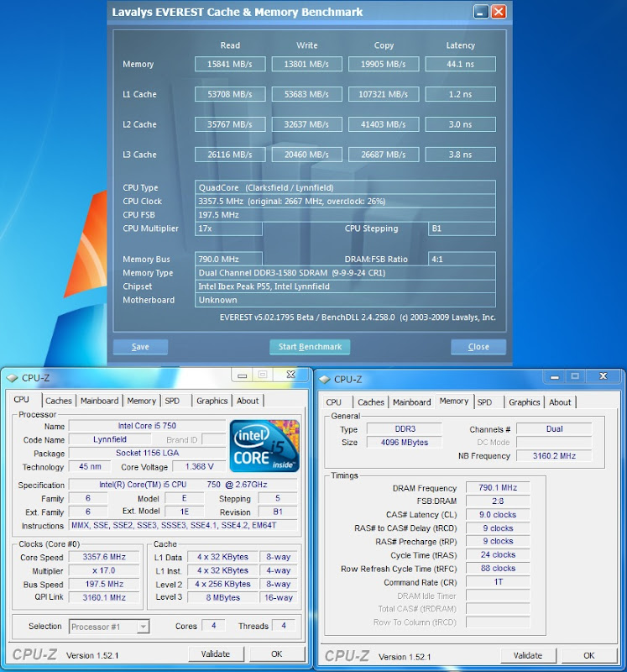Click memory Size value 4096 MBytes
627x672 pixels.
(405, 443)
